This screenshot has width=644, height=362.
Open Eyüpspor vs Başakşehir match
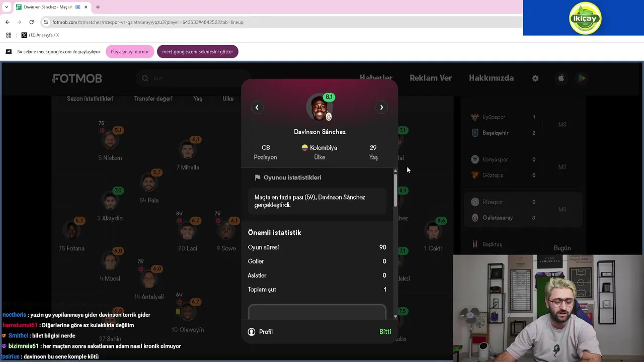[x=523, y=125]
